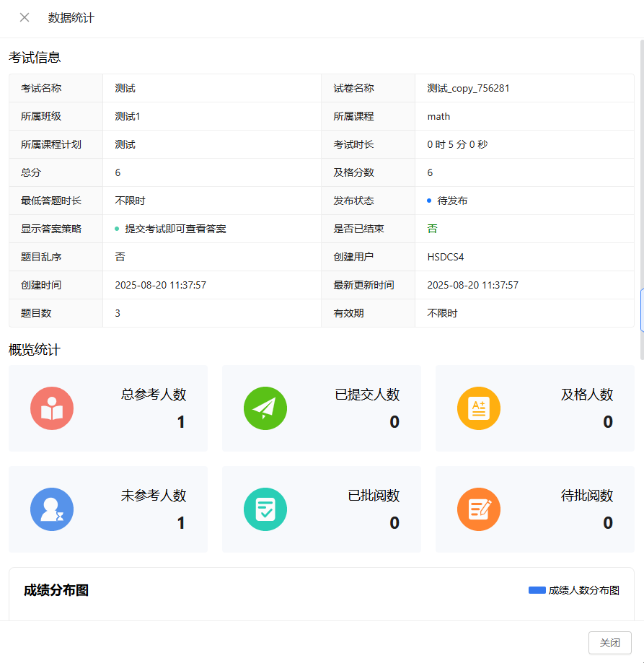Click the yellow A+ 及格人数 icon

(x=479, y=408)
